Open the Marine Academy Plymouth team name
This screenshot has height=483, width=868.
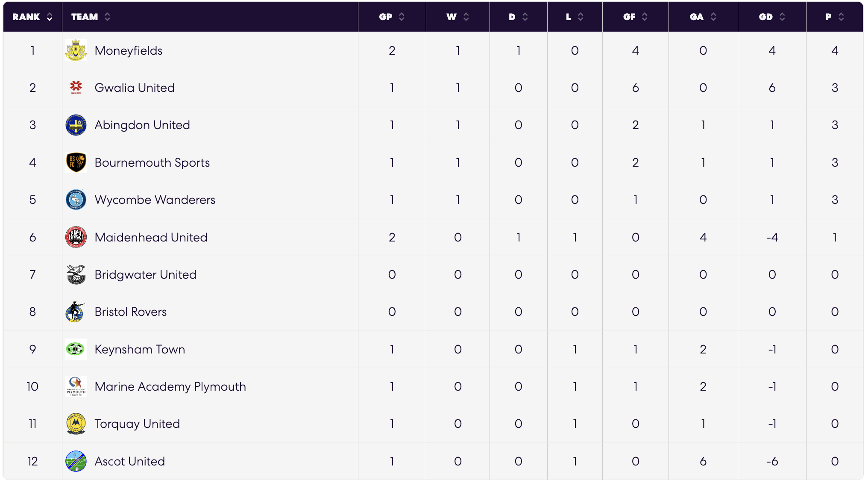[170, 386]
